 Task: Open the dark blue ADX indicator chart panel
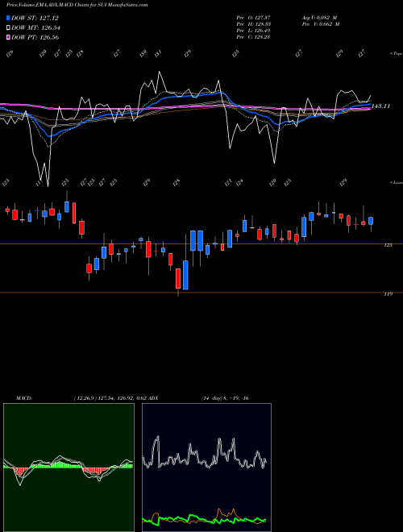[x=206, y=468]
